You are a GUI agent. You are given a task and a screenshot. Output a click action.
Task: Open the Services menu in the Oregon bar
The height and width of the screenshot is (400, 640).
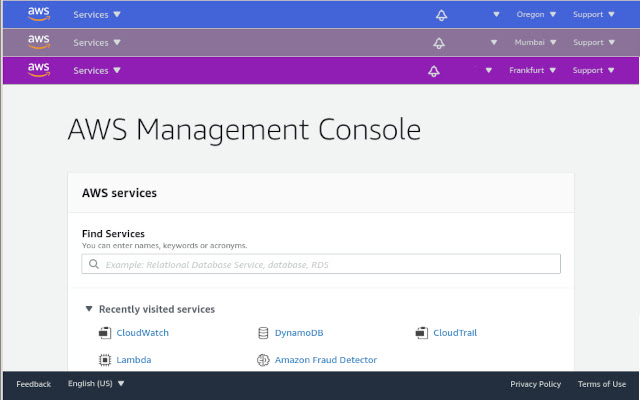point(97,15)
